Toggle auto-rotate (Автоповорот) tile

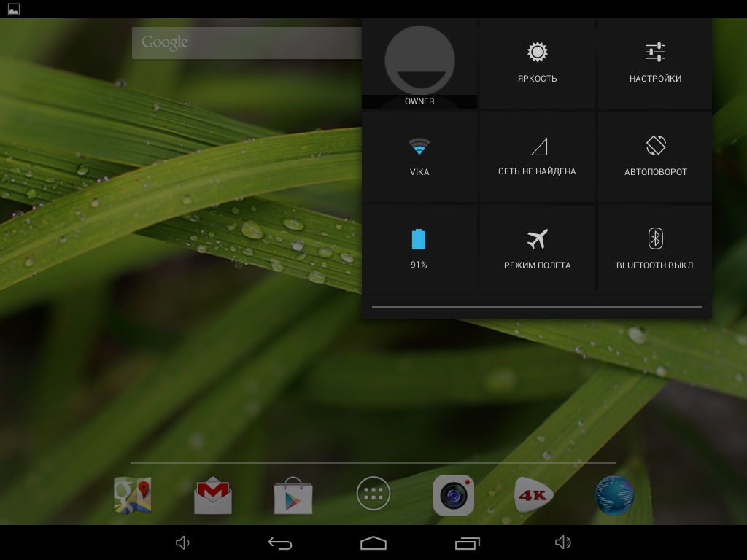tap(655, 156)
